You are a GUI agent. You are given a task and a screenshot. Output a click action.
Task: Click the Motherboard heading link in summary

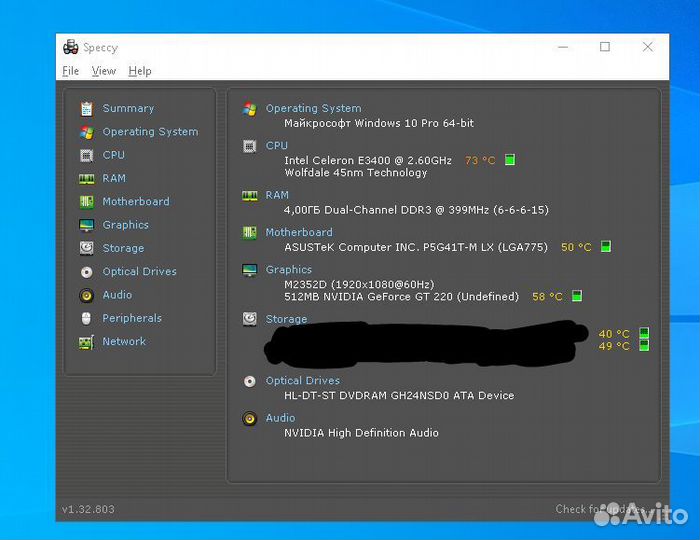299,233
